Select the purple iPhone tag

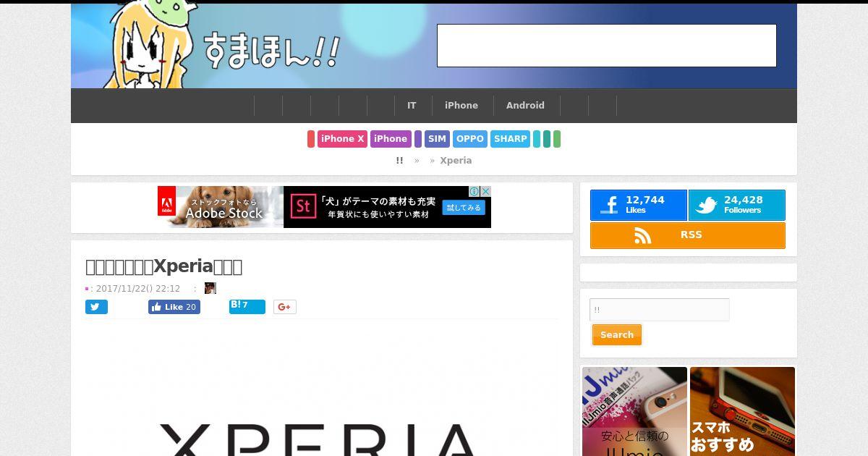391,139
